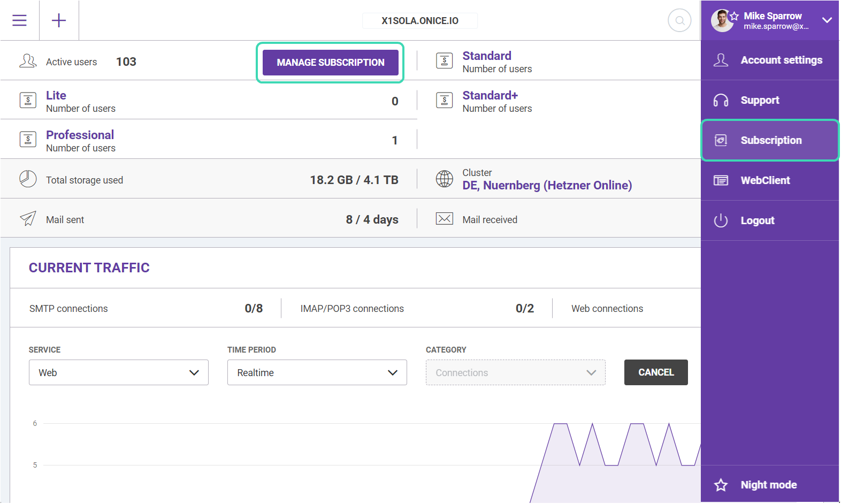
Task: Open the hamburger menu icon
Action: [20, 20]
